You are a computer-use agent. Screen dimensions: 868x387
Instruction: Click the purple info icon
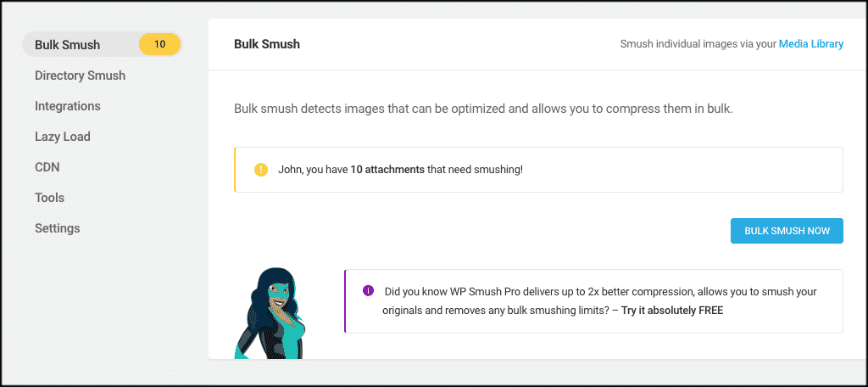click(368, 290)
